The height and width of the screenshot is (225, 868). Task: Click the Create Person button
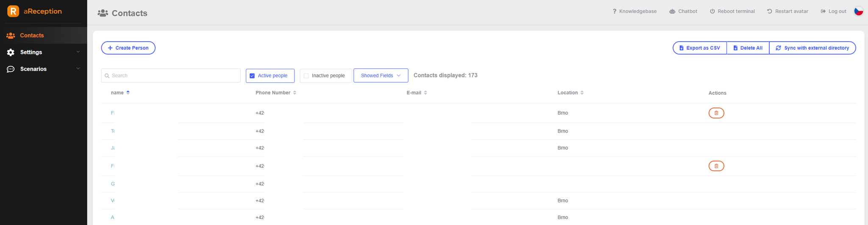point(128,48)
